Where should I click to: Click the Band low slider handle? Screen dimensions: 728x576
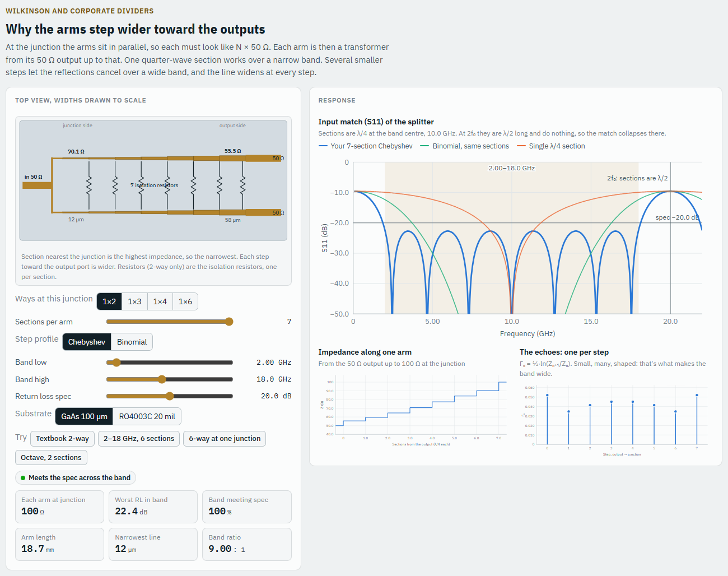coord(116,363)
